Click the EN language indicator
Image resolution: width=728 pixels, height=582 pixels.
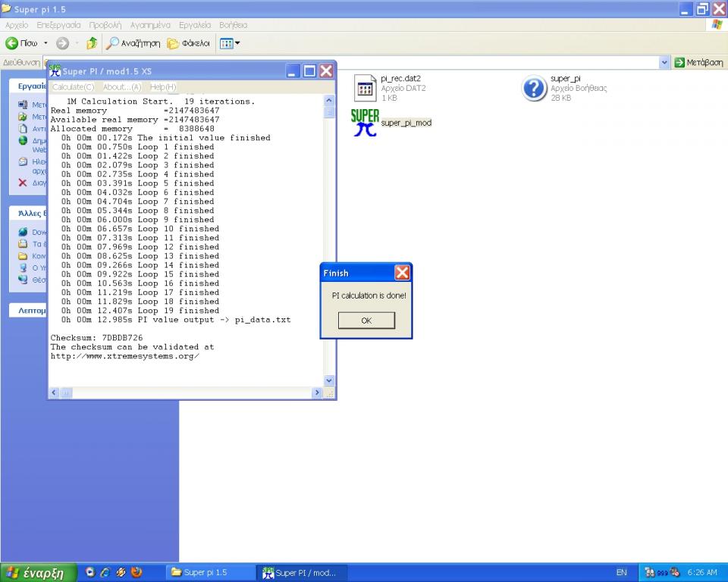[621, 573]
